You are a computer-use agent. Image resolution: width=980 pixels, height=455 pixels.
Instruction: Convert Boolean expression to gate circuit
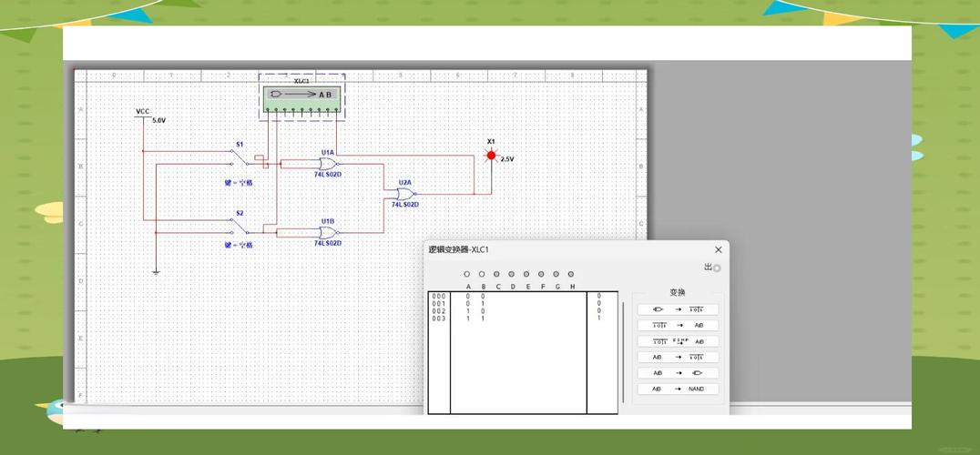[x=679, y=373]
